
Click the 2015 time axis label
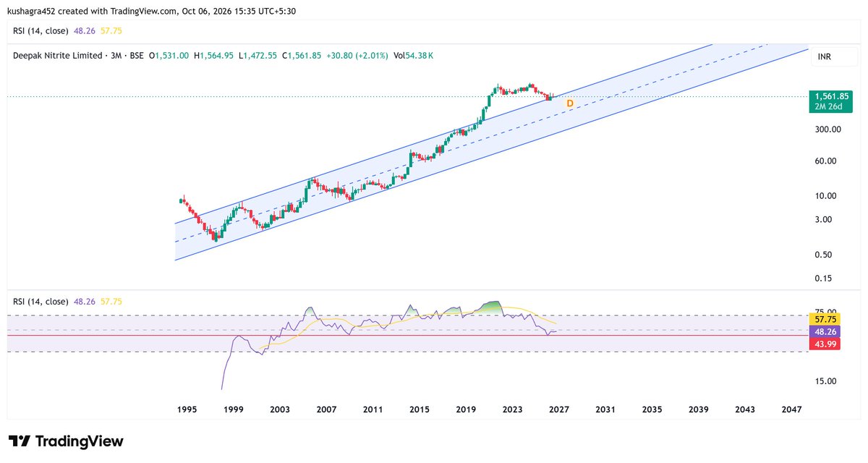420,409
